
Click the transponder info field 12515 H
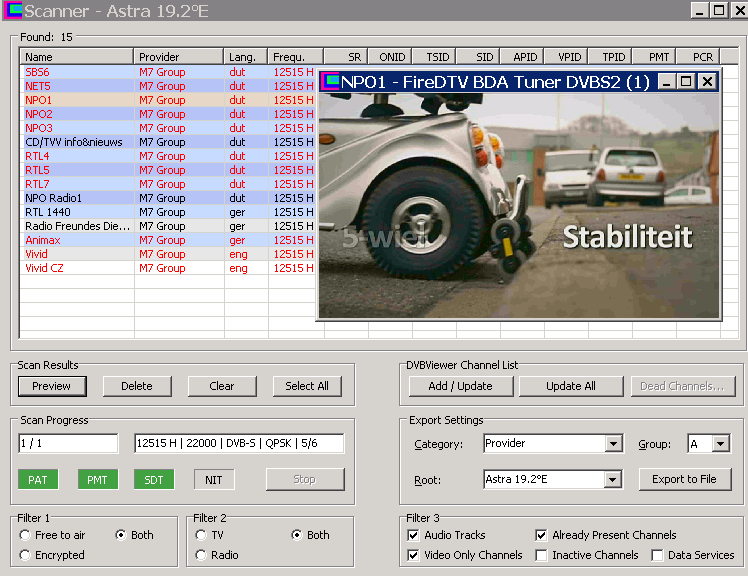(239, 443)
